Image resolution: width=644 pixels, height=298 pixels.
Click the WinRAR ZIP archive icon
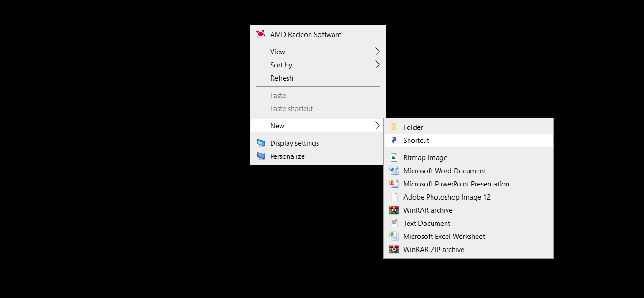pos(394,250)
